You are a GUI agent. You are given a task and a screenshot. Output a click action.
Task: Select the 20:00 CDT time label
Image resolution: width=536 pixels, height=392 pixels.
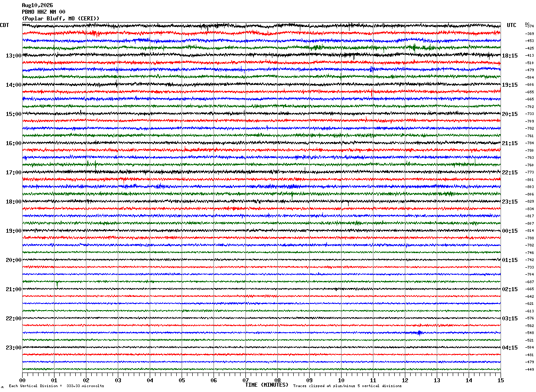(14, 260)
